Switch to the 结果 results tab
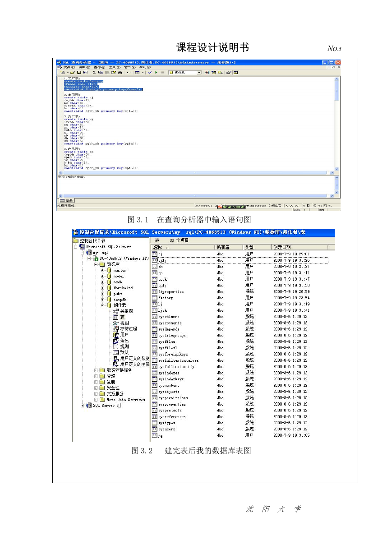The height and width of the screenshot is (554, 392). [67, 200]
